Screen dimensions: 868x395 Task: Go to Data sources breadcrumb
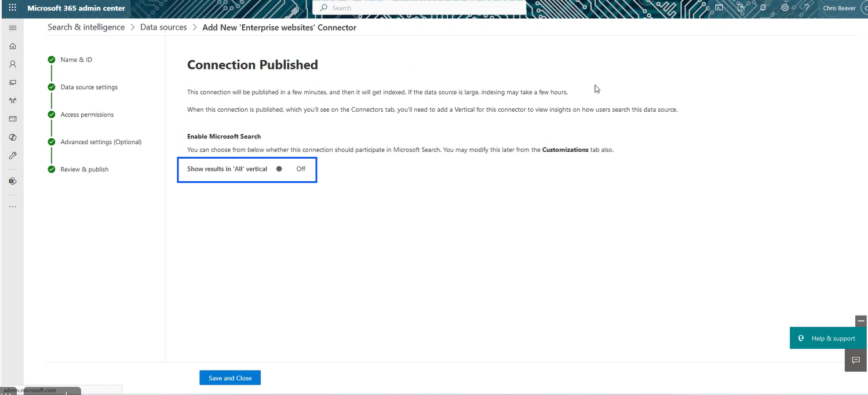tap(163, 27)
